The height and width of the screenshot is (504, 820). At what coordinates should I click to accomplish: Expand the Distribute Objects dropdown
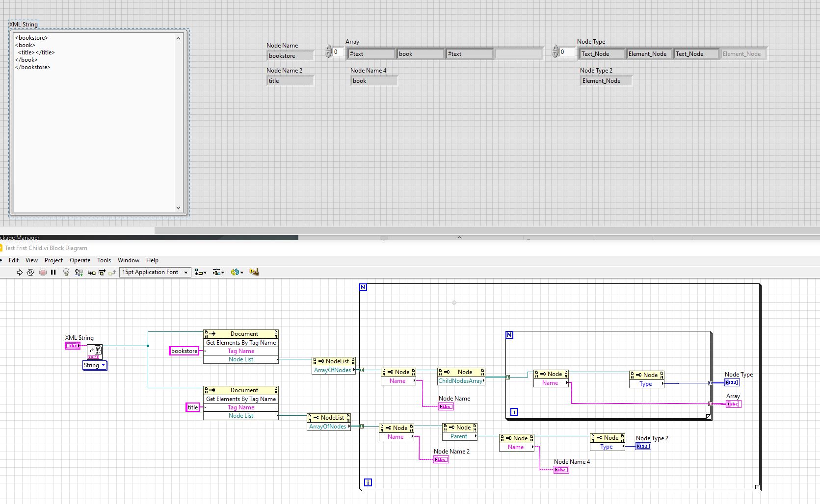[x=218, y=272]
